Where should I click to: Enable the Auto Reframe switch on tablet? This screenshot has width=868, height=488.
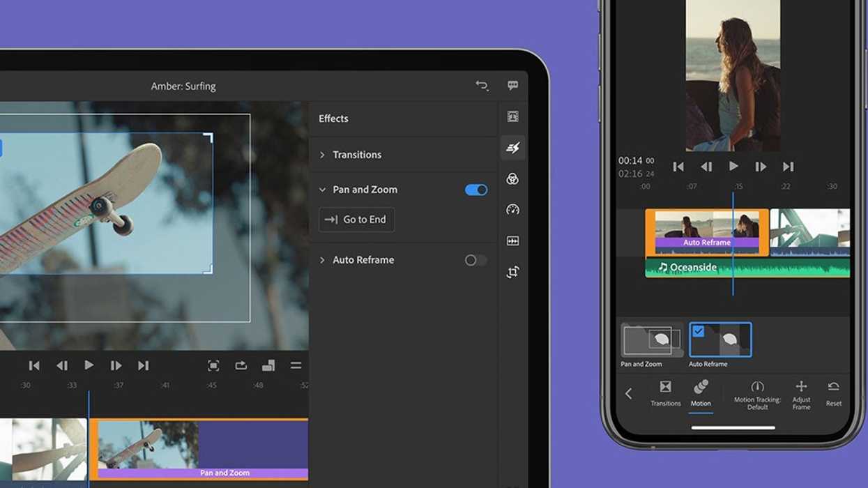(476, 260)
